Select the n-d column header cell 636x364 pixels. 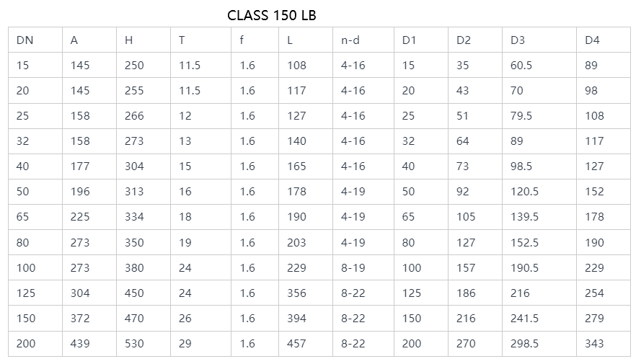[x=363, y=40]
